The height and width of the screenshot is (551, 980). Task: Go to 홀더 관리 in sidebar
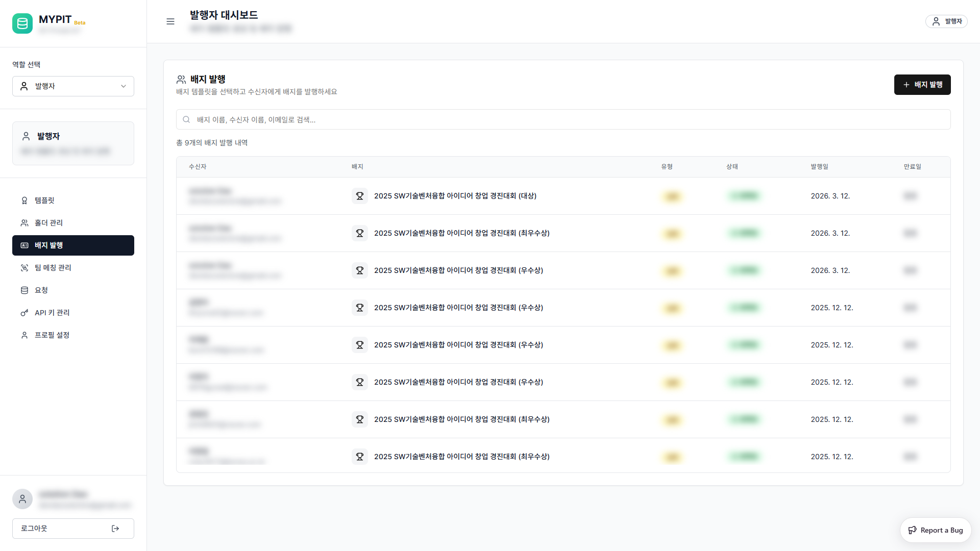pyautogui.click(x=48, y=223)
